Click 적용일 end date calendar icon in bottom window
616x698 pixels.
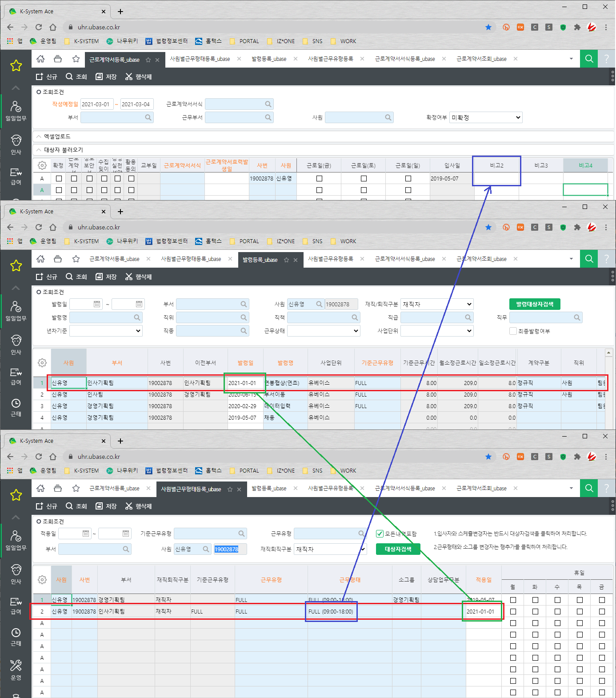coord(126,534)
